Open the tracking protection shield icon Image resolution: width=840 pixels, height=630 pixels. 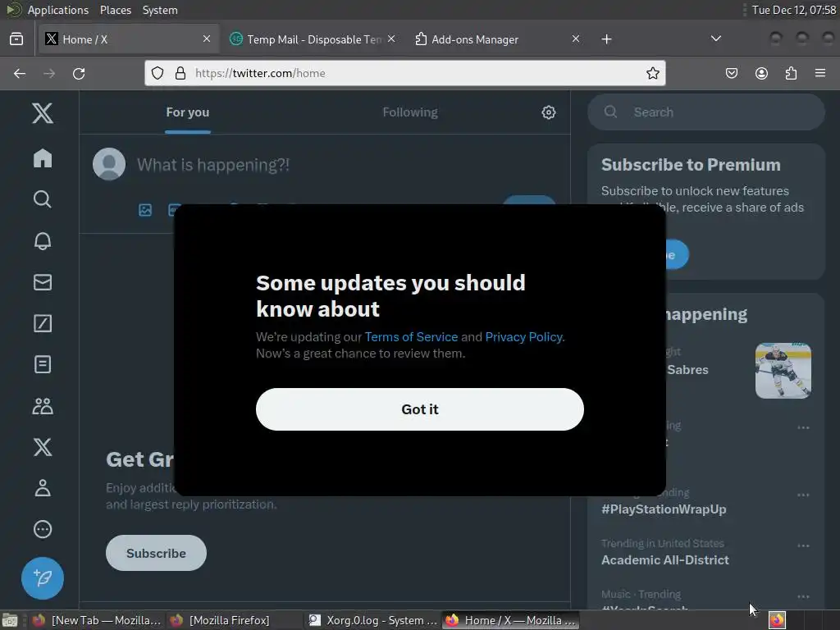(x=157, y=73)
